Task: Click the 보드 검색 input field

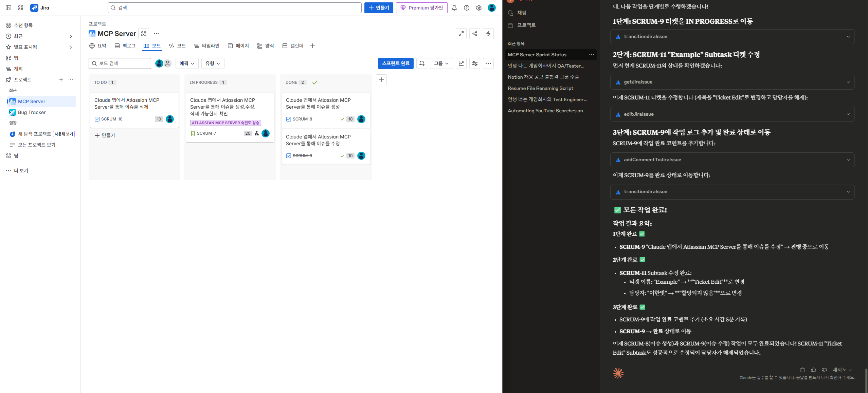Action: click(x=120, y=63)
